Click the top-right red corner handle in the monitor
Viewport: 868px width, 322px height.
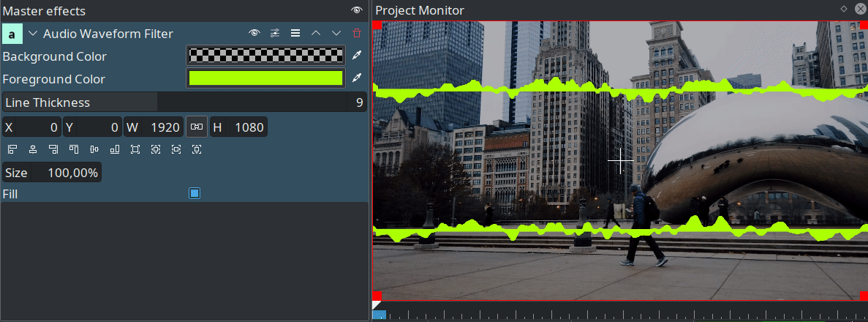(x=864, y=25)
